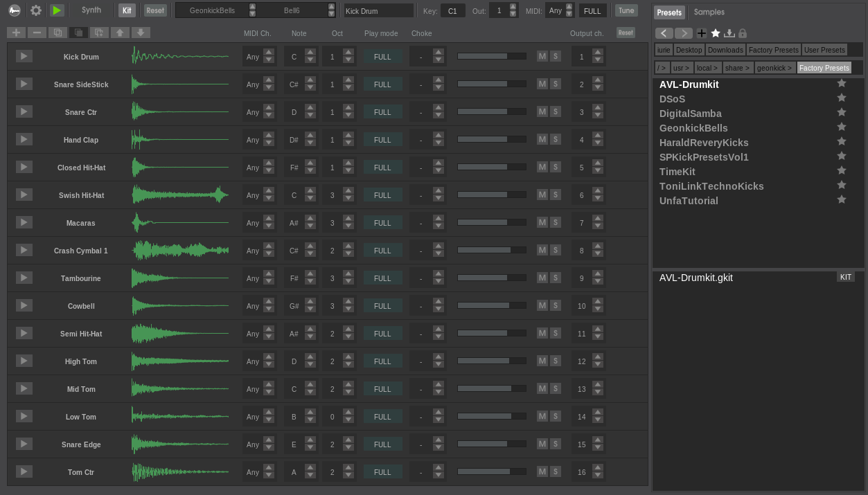Click the Reset button next to Kit
This screenshot has height=495, width=868.
(x=155, y=10)
